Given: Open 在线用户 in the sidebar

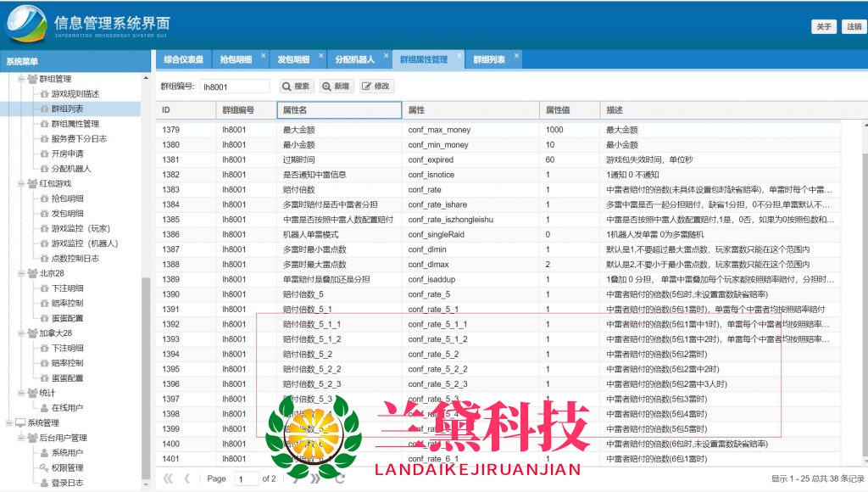Looking at the screenshot, I should point(67,408).
